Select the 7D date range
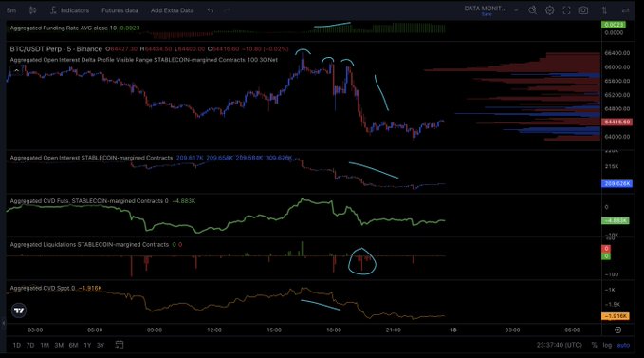The height and width of the screenshot is (358, 644). click(x=30, y=345)
